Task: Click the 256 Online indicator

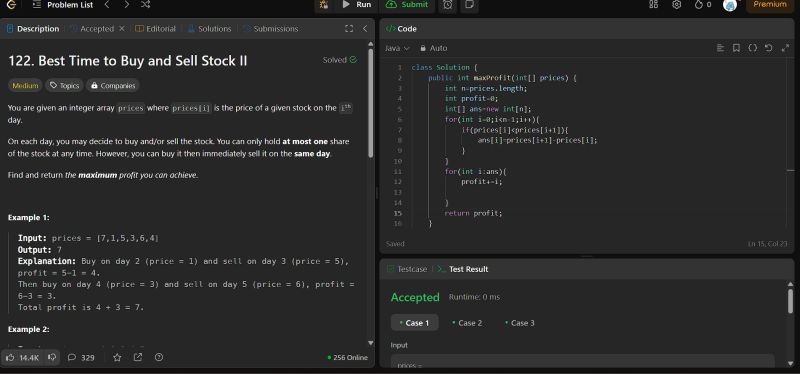Action: tap(347, 358)
